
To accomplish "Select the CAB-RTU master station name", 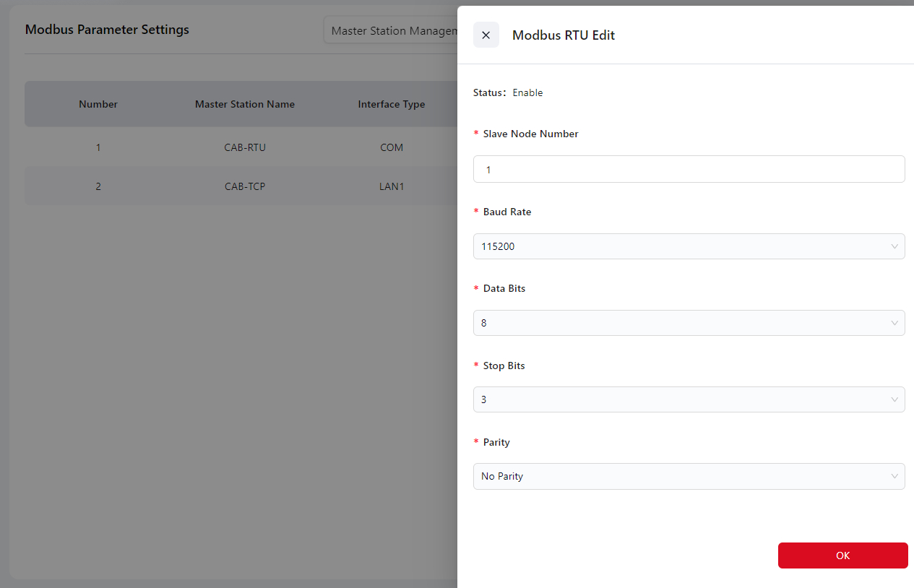I will [245, 147].
